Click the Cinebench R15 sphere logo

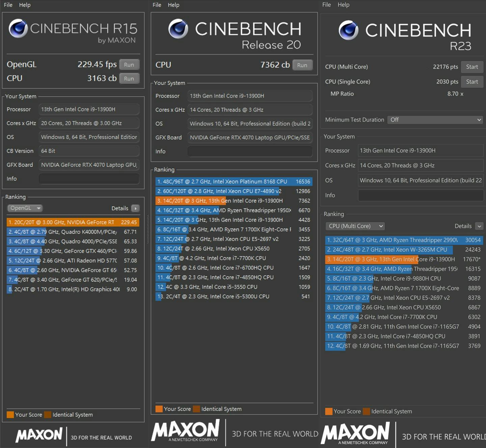click(18, 28)
